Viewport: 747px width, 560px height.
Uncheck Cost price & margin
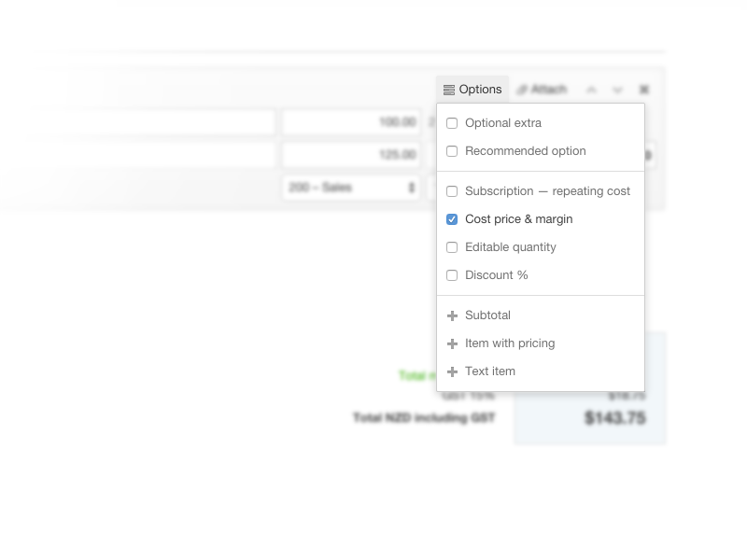pos(452,219)
